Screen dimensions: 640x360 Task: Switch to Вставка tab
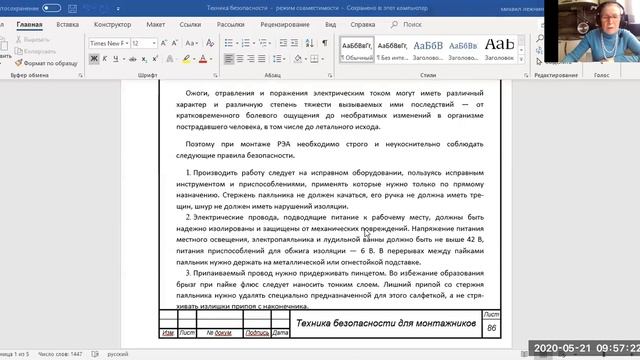[68, 24]
